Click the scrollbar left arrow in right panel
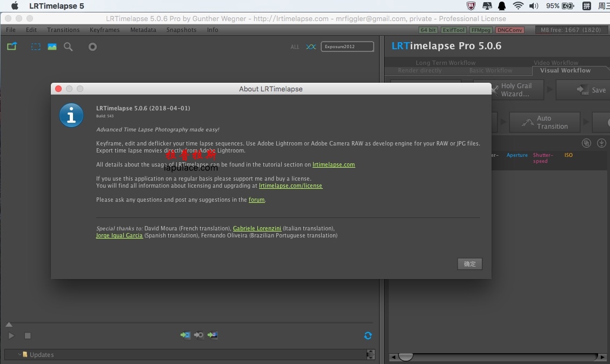 point(393,356)
